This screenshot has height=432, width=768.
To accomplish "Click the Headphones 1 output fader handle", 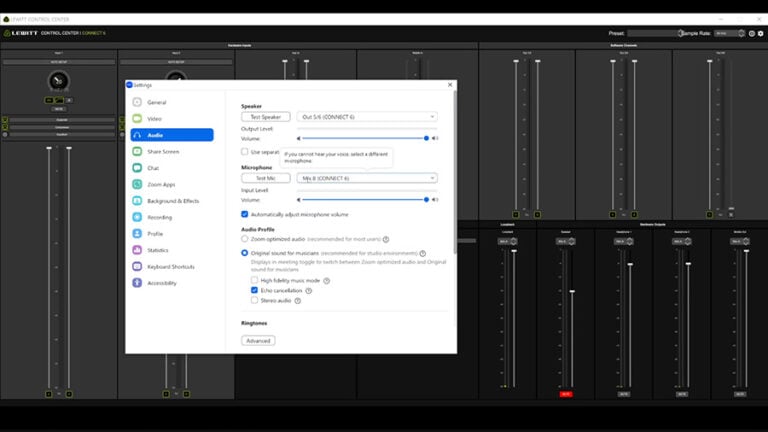I will [630, 264].
